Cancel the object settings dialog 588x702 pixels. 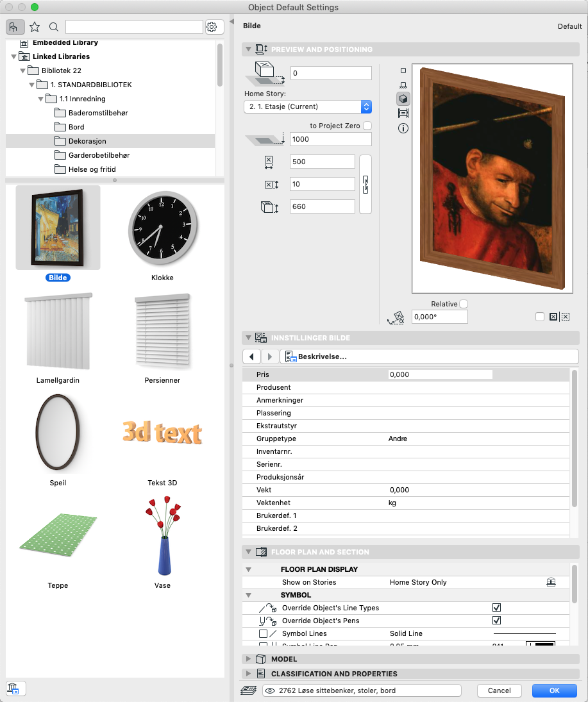click(x=500, y=690)
